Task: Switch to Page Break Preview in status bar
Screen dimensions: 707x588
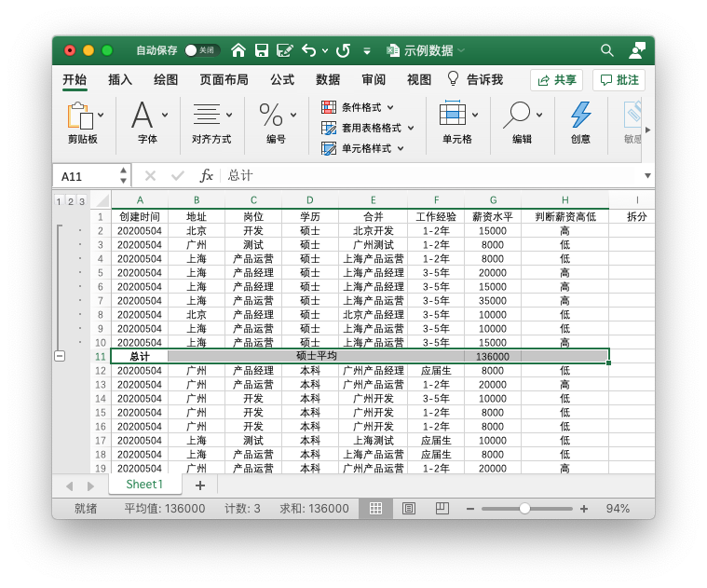Action: [442, 509]
